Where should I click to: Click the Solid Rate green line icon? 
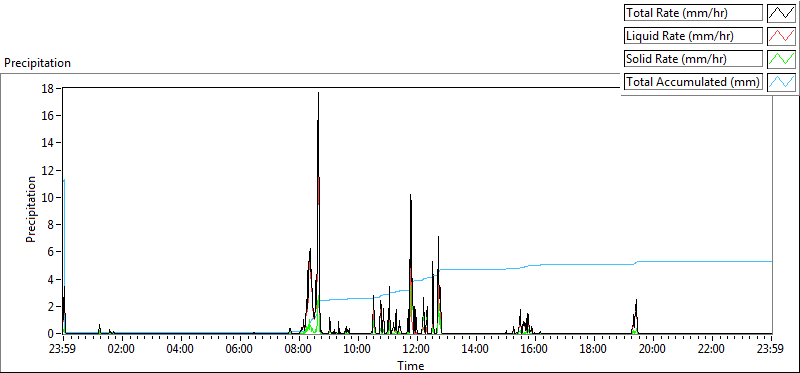[x=782, y=59]
